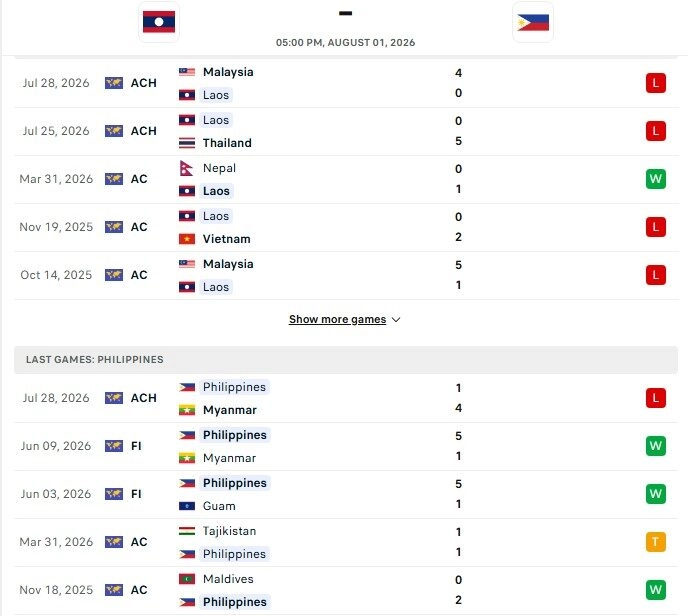Click the Vietnam flag icon
Image resolution: width=688 pixels, height=616 pixels.
[x=187, y=239]
